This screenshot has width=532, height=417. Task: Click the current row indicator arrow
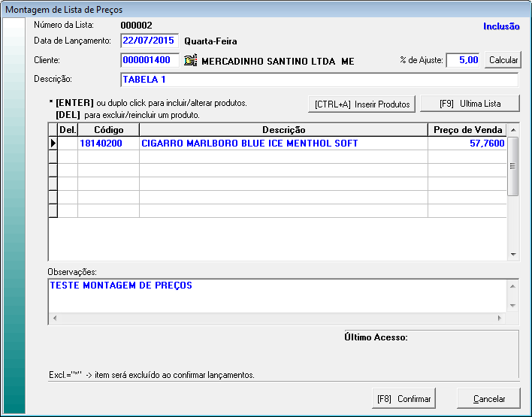(x=53, y=143)
